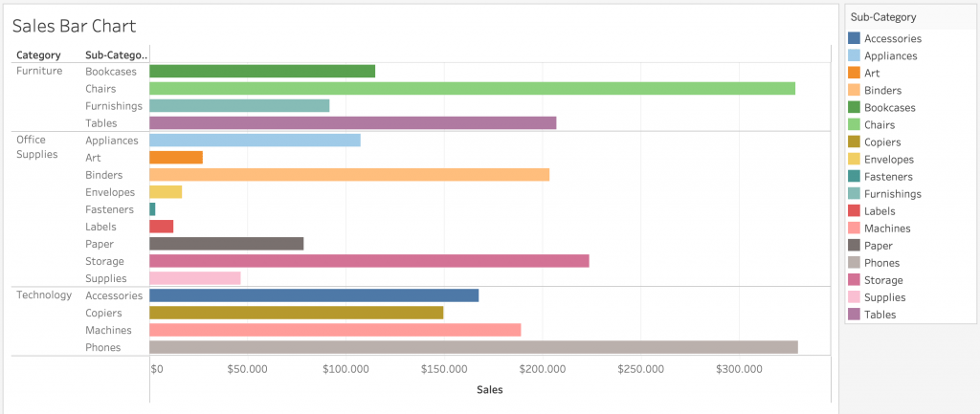980x414 pixels.
Task: Select the tiny Fasteners bar
Action: pos(152,208)
